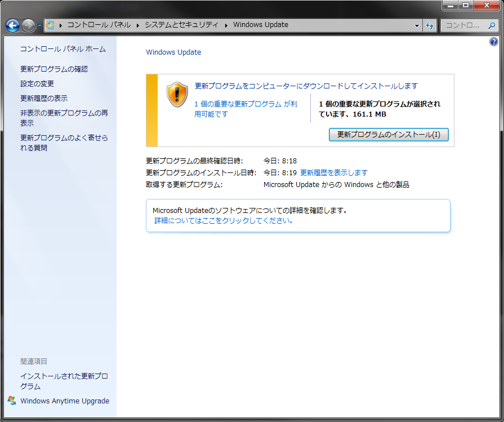Select コントロール パネル breadcrumb
Image resolution: width=504 pixels, height=422 pixels.
click(x=99, y=25)
